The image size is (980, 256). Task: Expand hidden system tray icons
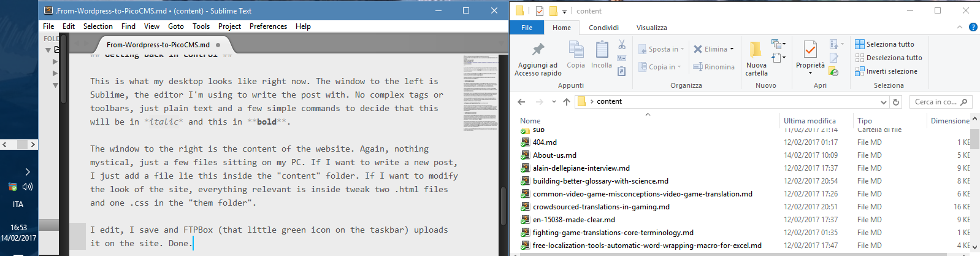click(27, 172)
